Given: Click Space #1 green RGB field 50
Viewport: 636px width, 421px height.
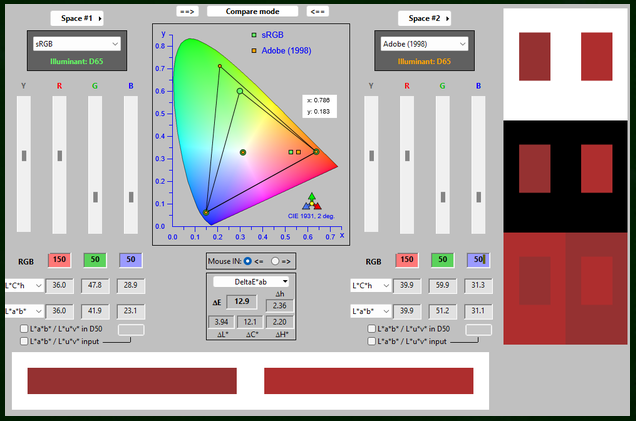Looking at the screenshot, I should coord(95,260).
